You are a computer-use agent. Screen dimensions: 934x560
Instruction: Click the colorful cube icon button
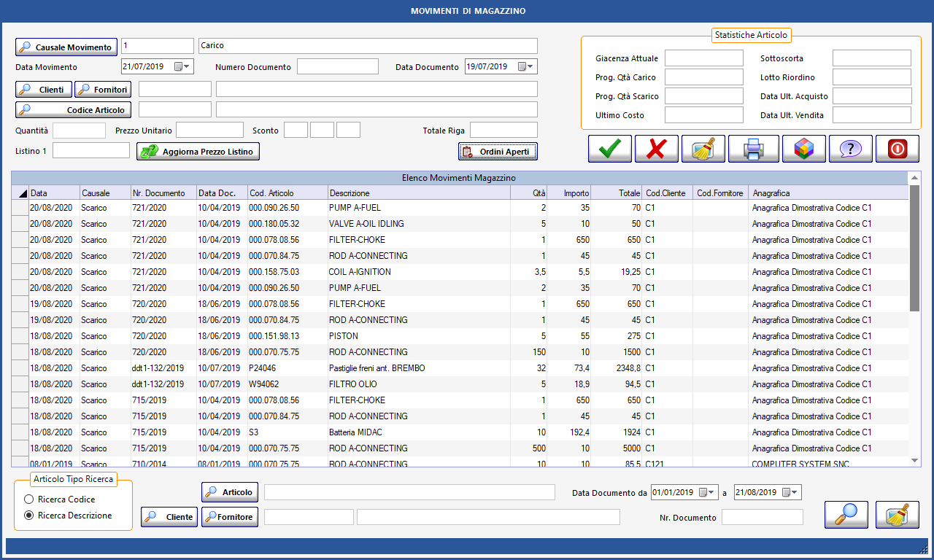803,149
